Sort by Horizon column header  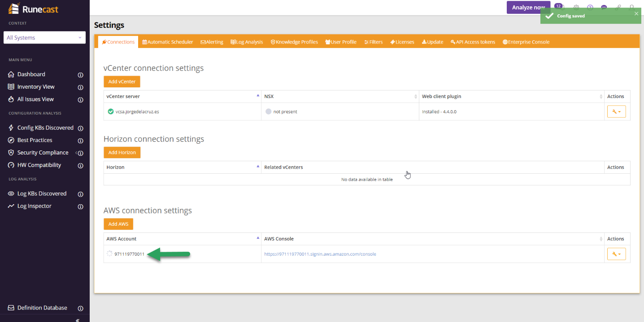point(183,167)
